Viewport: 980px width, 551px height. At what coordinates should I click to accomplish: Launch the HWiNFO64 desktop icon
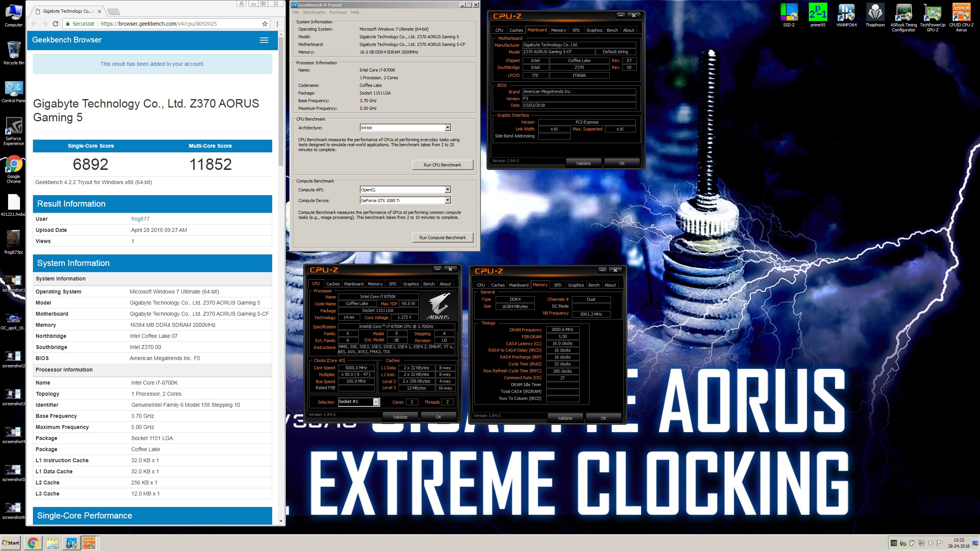click(x=846, y=15)
